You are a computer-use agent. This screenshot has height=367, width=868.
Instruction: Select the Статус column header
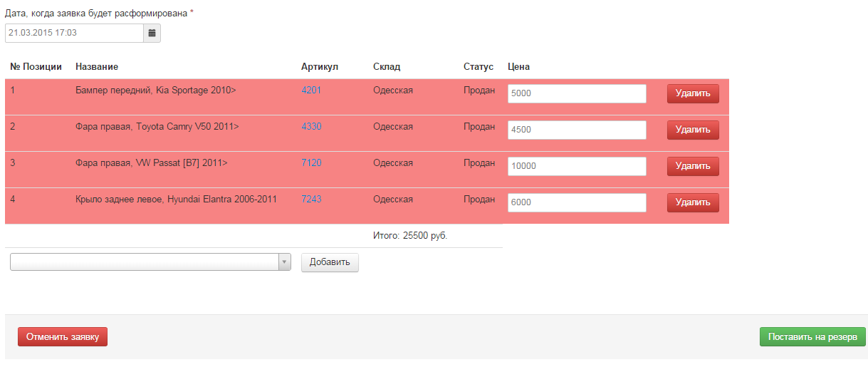point(479,67)
